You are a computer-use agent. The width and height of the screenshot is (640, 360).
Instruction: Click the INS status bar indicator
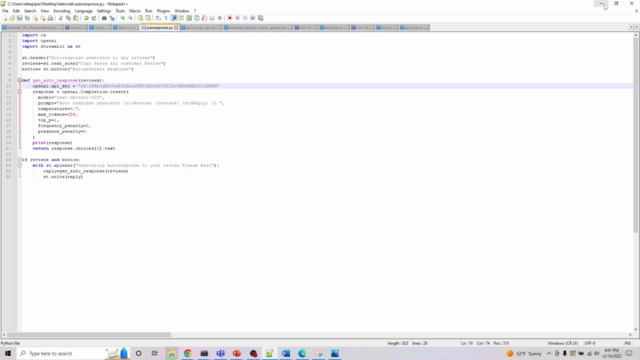point(627,343)
